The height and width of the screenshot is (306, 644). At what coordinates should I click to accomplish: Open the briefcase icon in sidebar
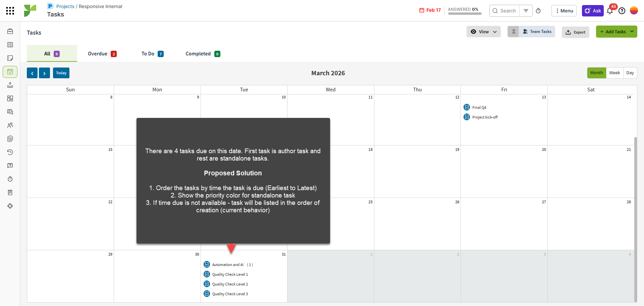coord(10,31)
